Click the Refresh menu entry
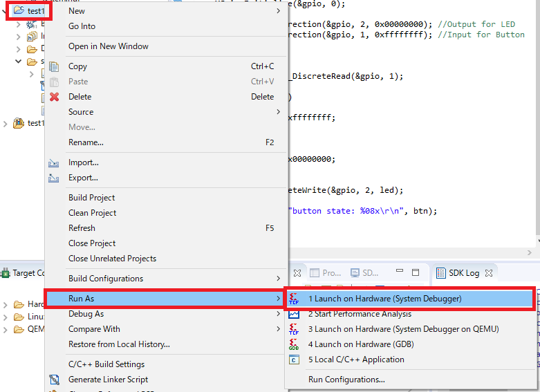540x392 pixels. click(x=82, y=228)
